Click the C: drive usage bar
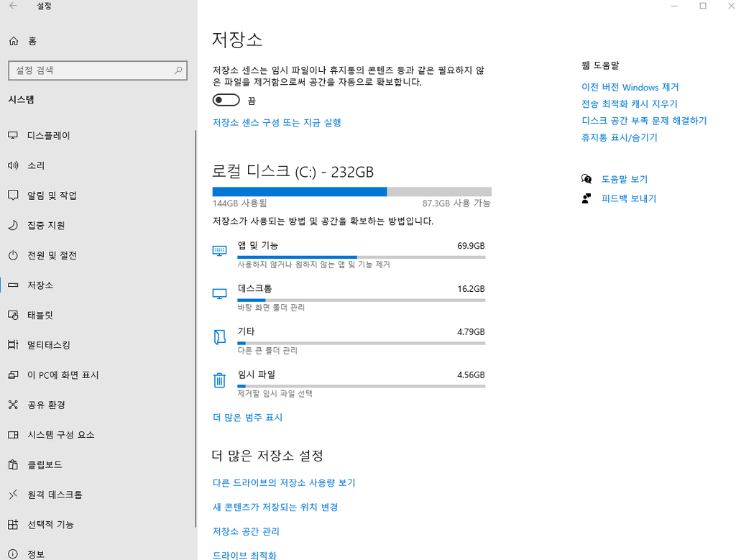The height and width of the screenshot is (560, 736). 352,191
